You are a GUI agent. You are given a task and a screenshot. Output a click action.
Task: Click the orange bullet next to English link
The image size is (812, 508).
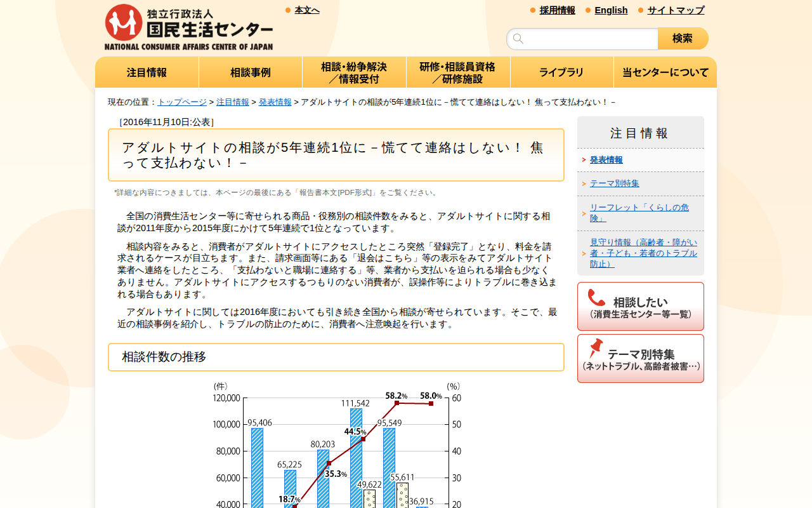587,10
